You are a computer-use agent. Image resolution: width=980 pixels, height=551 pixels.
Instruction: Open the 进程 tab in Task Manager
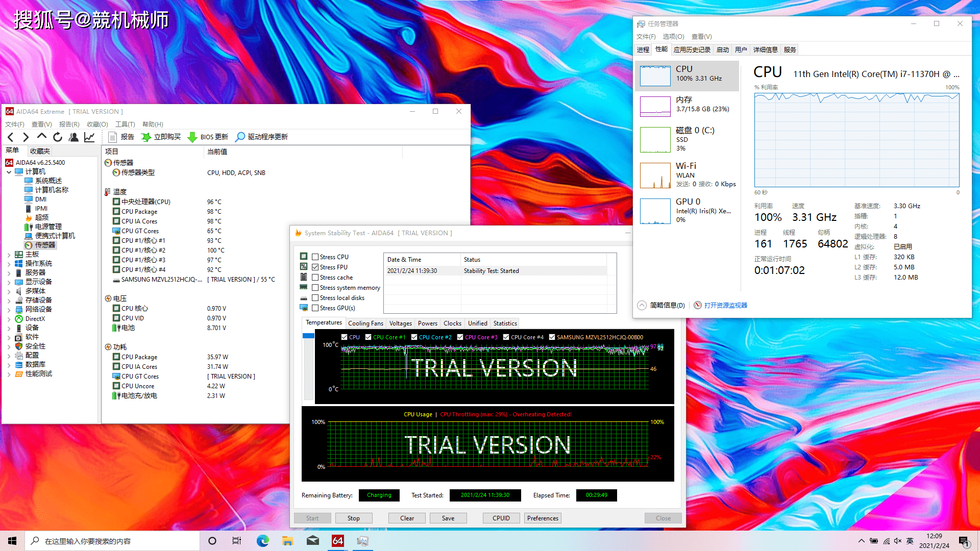click(x=643, y=50)
